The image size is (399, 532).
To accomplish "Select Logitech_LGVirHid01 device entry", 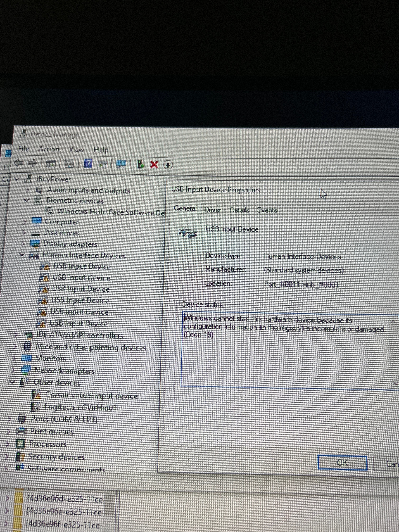I will [x=80, y=407].
